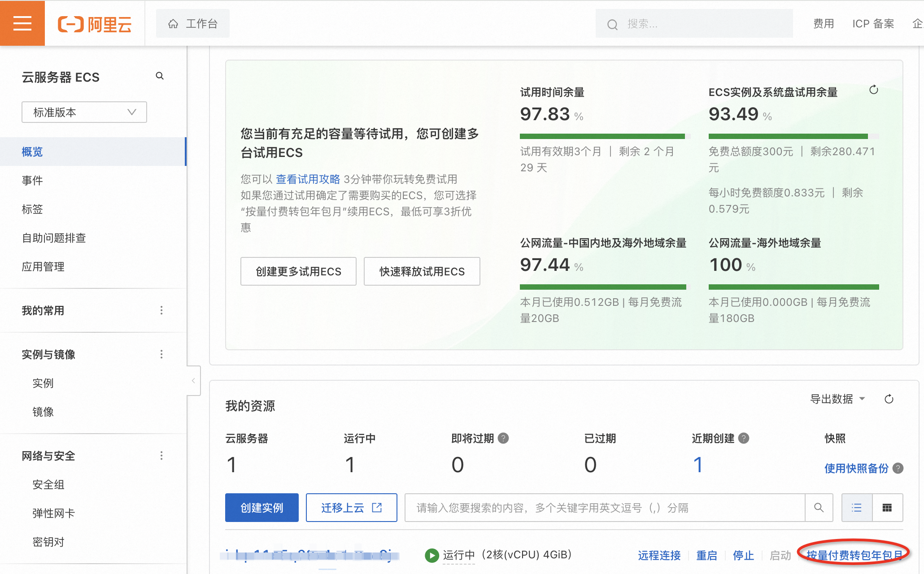924x574 pixels.
Task: Select 事件 in the sidebar
Action: click(x=32, y=180)
